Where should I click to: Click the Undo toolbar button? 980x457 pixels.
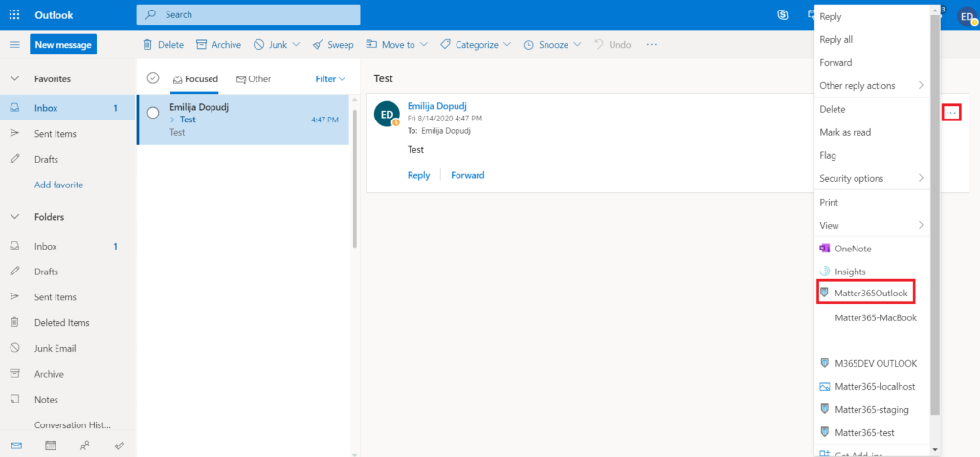612,44
